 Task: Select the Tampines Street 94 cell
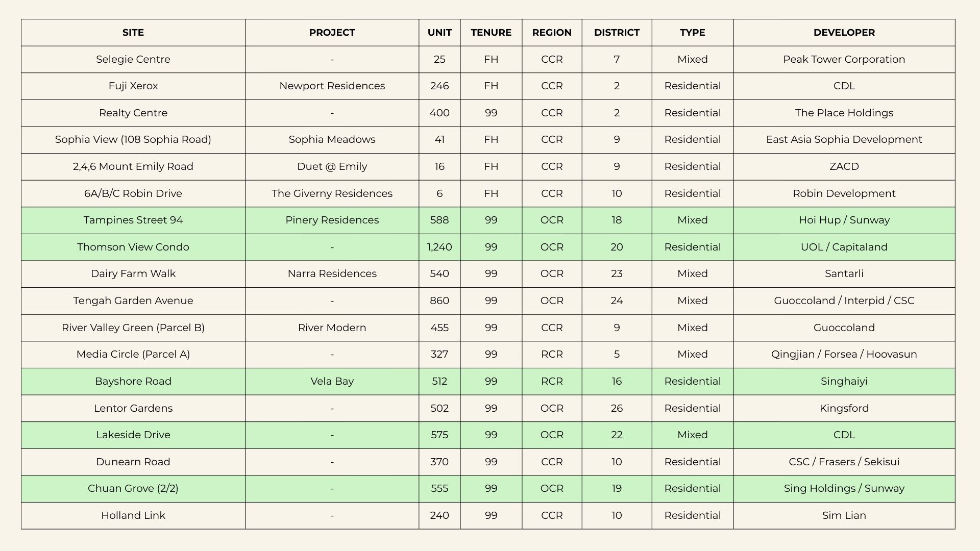(x=133, y=220)
